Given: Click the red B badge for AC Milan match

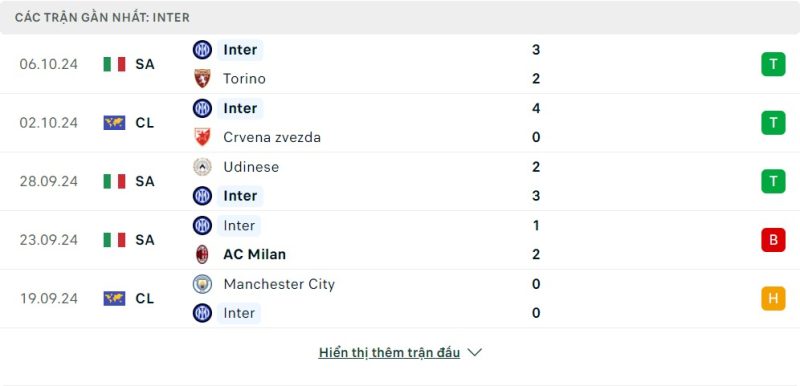Looking at the screenshot, I should pyautogui.click(x=773, y=240).
